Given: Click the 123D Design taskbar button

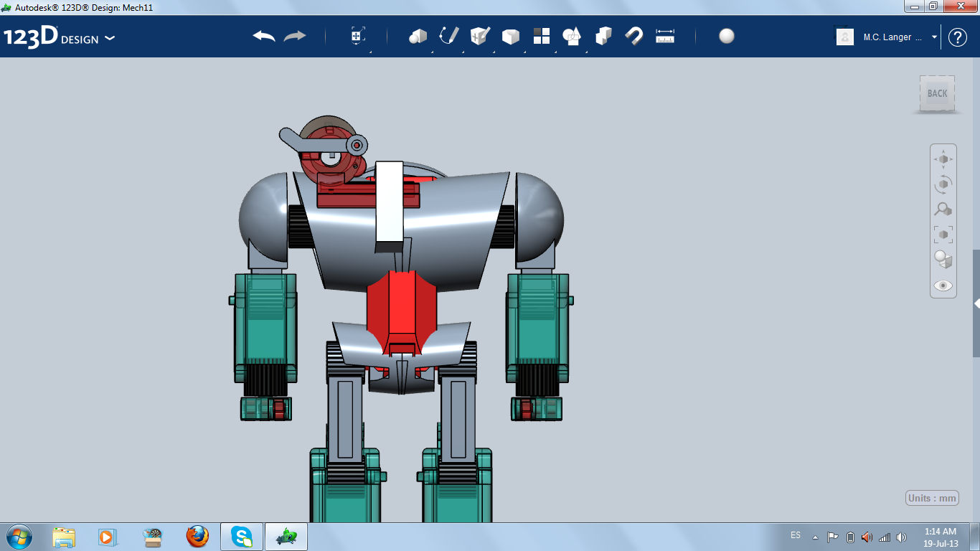Looking at the screenshot, I should pos(286,537).
